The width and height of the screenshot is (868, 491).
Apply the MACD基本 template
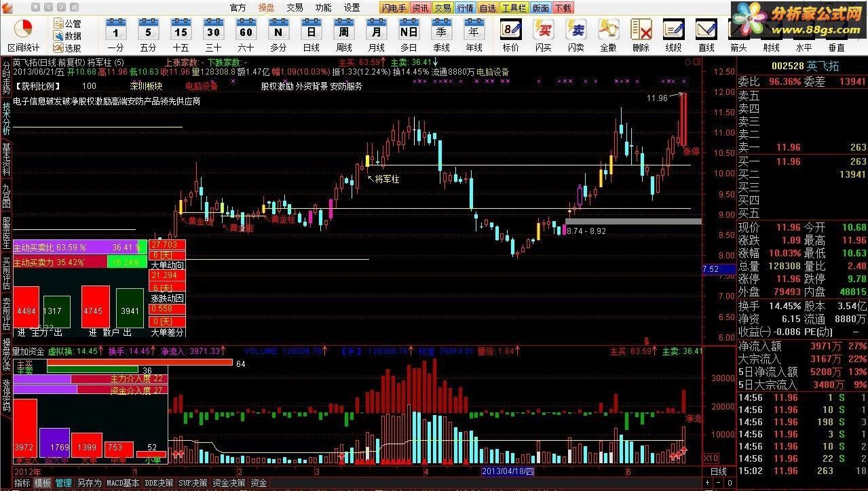(x=123, y=484)
